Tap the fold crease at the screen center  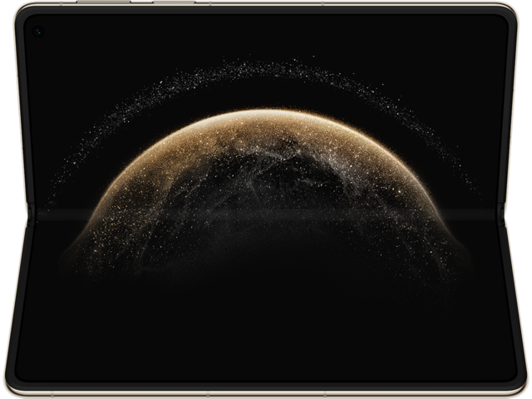coord(266,214)
